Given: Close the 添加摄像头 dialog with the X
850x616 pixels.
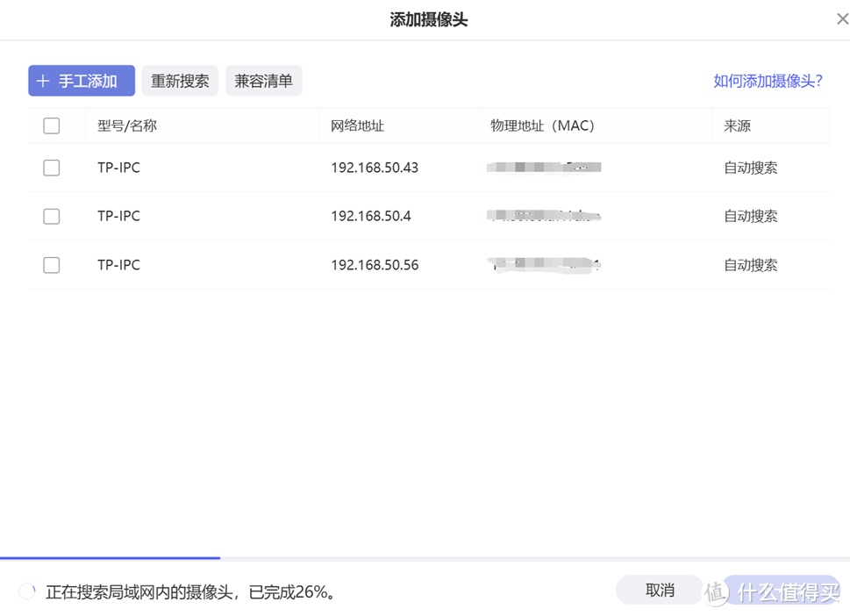Looking at the screenshot, I should pos(841,18).
